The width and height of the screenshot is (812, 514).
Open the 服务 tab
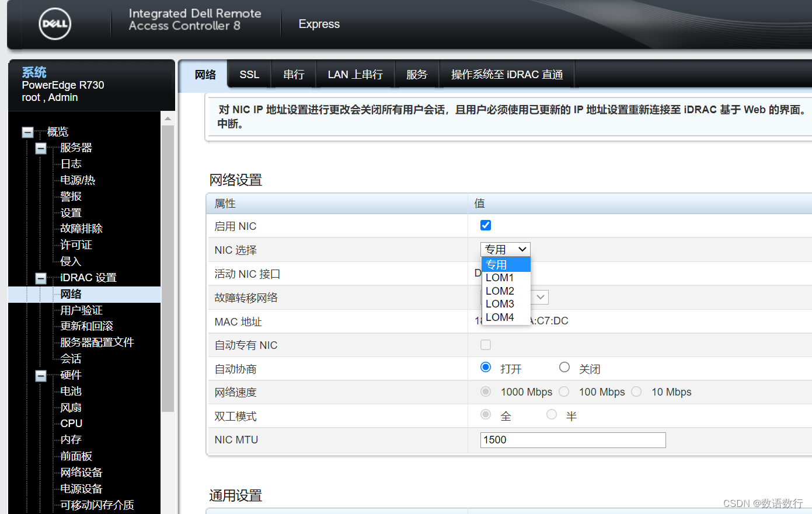417,74
